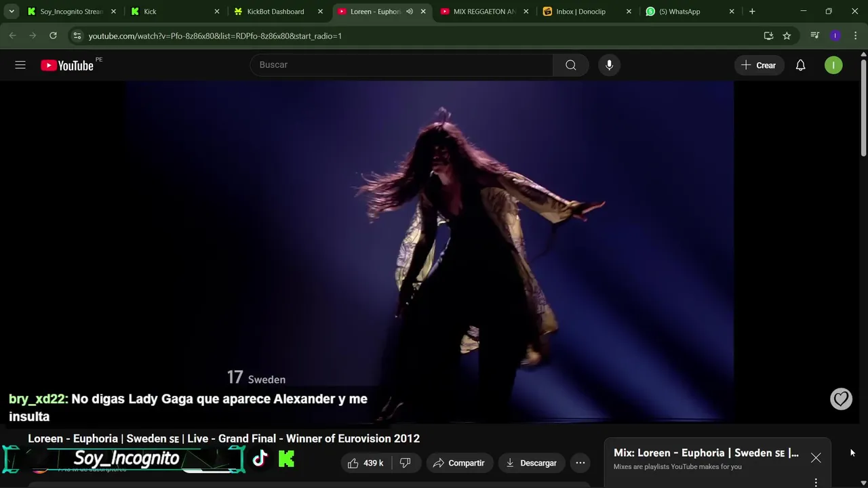The image size is (868, 488).
Task: Reload the page
Action: [53, 36]
